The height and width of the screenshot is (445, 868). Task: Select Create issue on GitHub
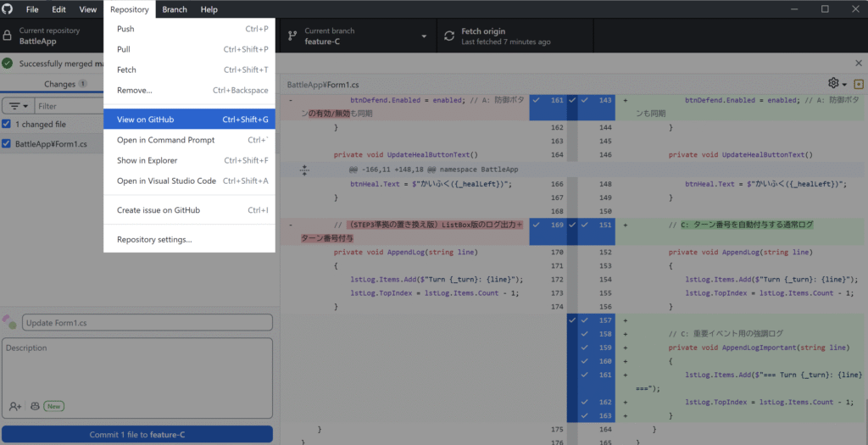click(189, 209)
